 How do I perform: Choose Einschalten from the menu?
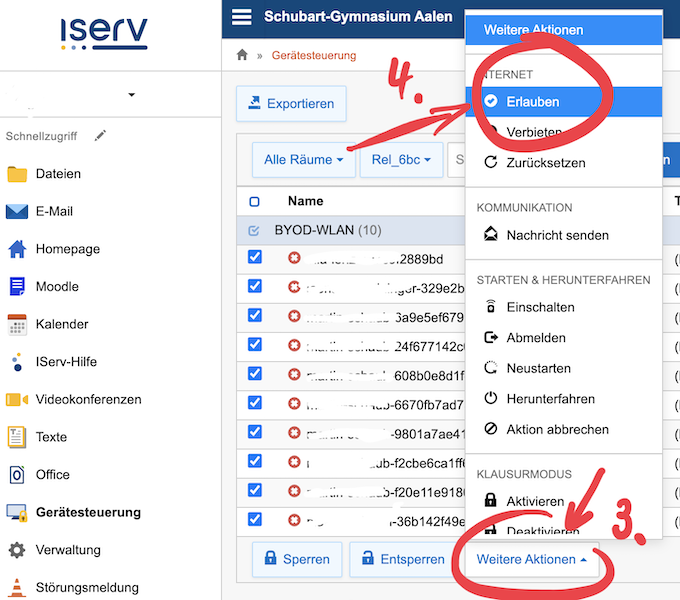563,307
